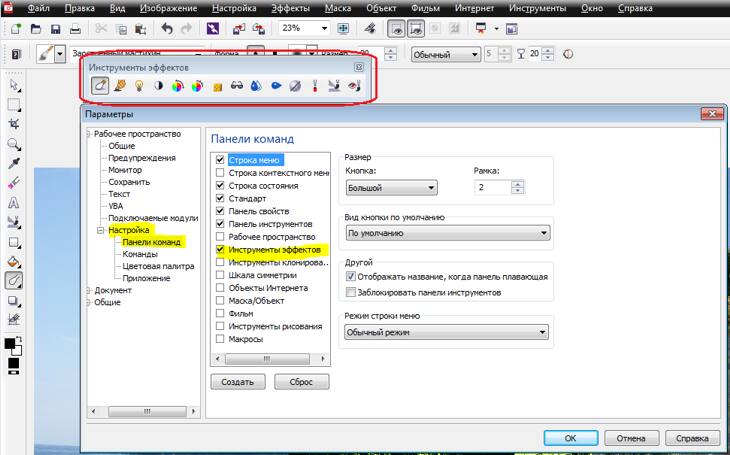Open the Эффекты menu
The image size is (730, 455).
290,7
